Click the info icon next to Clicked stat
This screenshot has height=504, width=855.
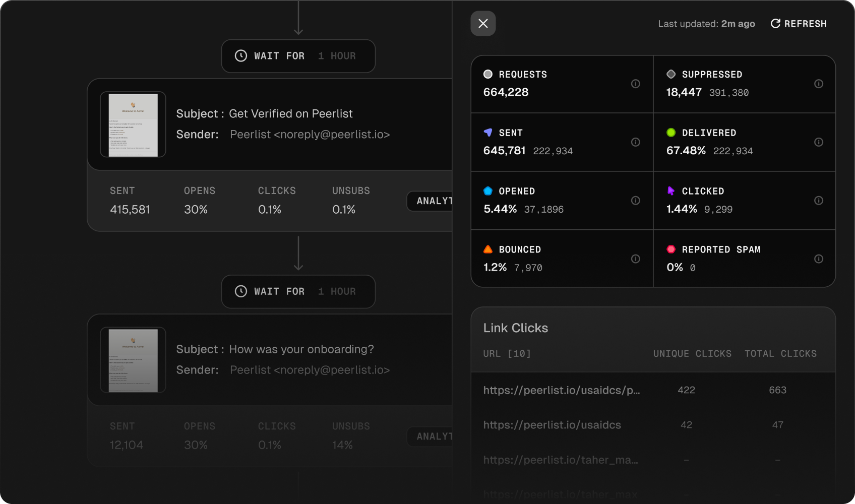tap(819, 200)
